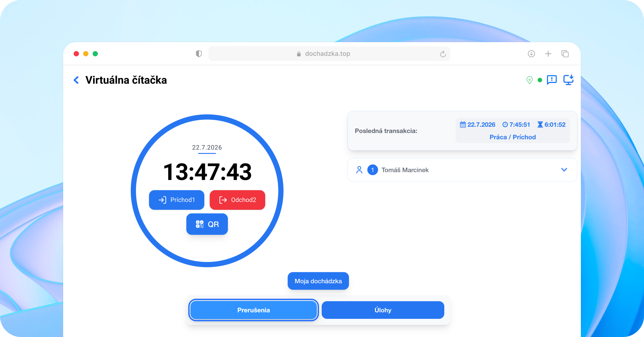Switch to the Úlohy tab
644x337 pixels.
[x=383, y=310]
